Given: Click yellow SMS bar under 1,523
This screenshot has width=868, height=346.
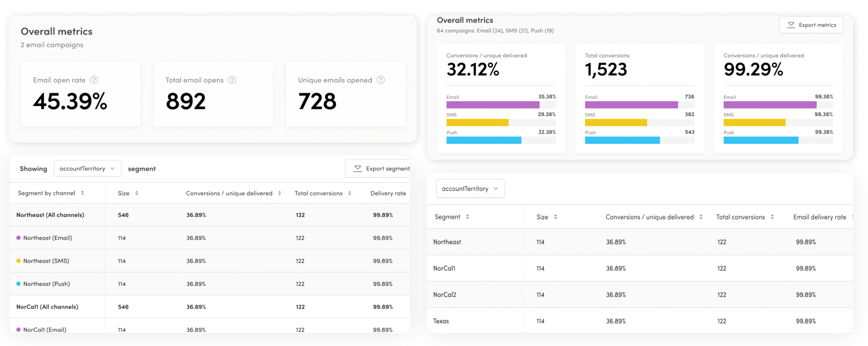Looking at the screenshot, I should 616,123.
